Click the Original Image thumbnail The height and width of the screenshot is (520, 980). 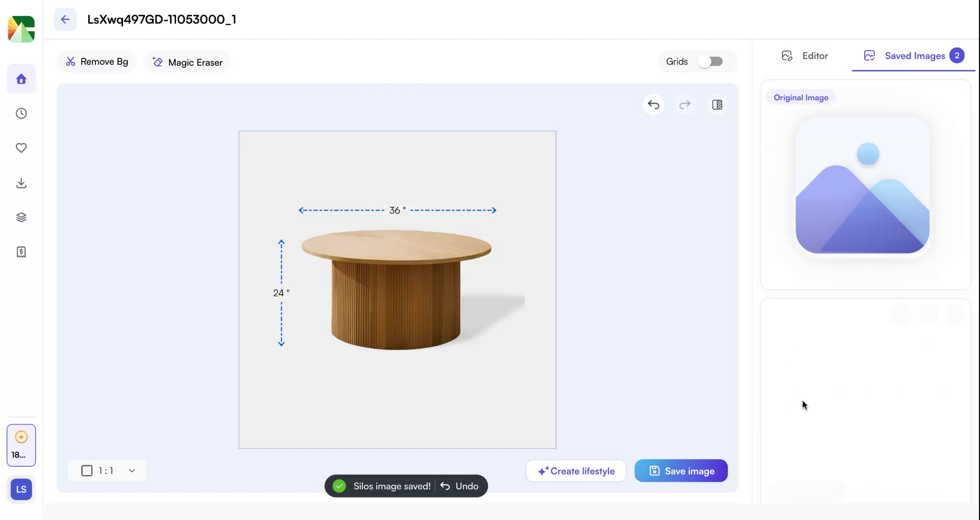(x=863, y=185)
